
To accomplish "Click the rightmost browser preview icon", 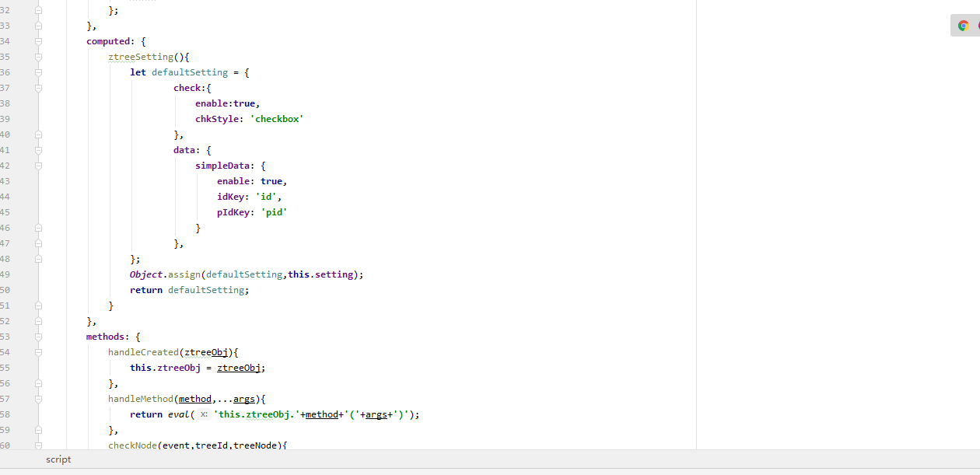I will pyautogui.click(x=977, y=25).
